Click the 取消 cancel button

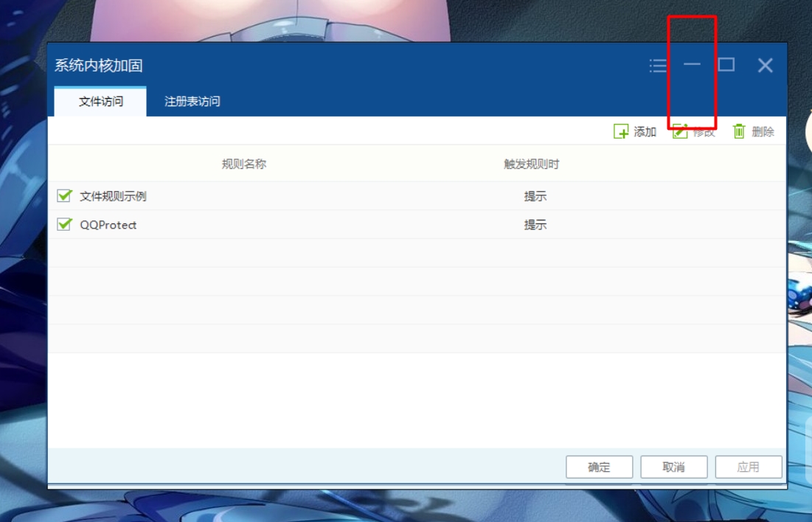(x=674, y=467)
